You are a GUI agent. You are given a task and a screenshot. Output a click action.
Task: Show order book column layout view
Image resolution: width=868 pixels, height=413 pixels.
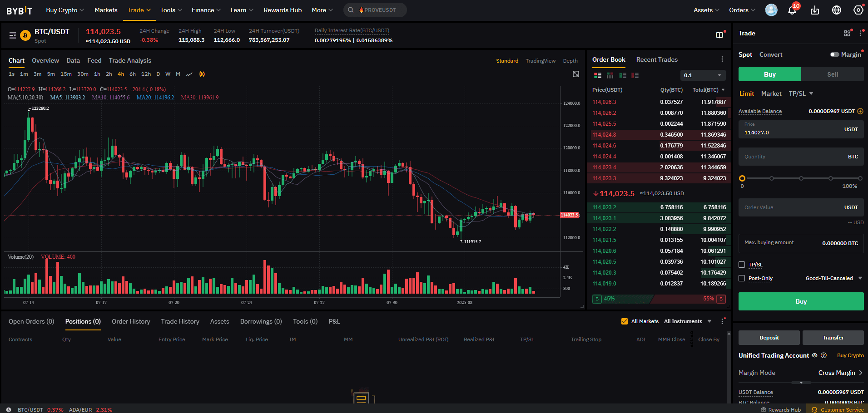tap(610, 75)
